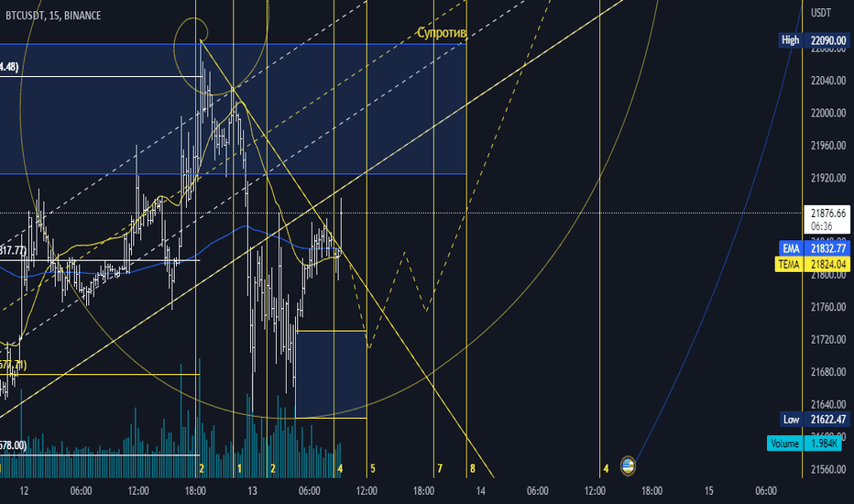Click price axis value 22000.00
Viewport: 854px width, 504px height.
pyautogui.click(x=828, y=113)
